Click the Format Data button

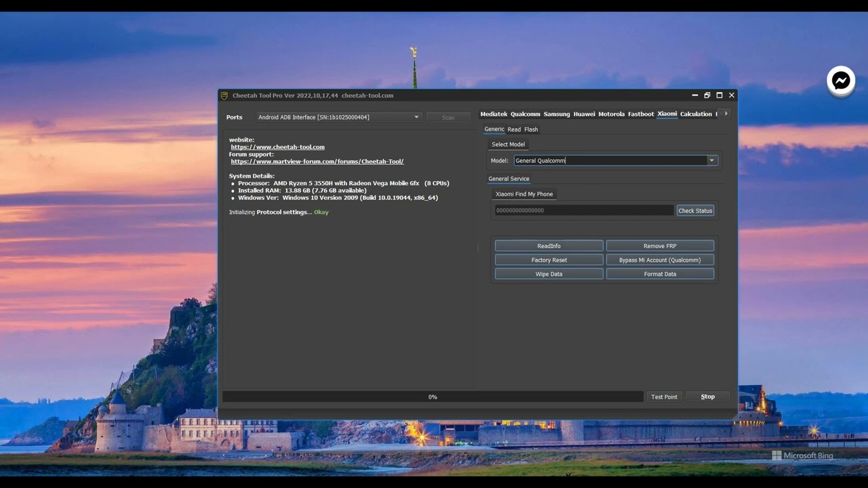[660, 274]
